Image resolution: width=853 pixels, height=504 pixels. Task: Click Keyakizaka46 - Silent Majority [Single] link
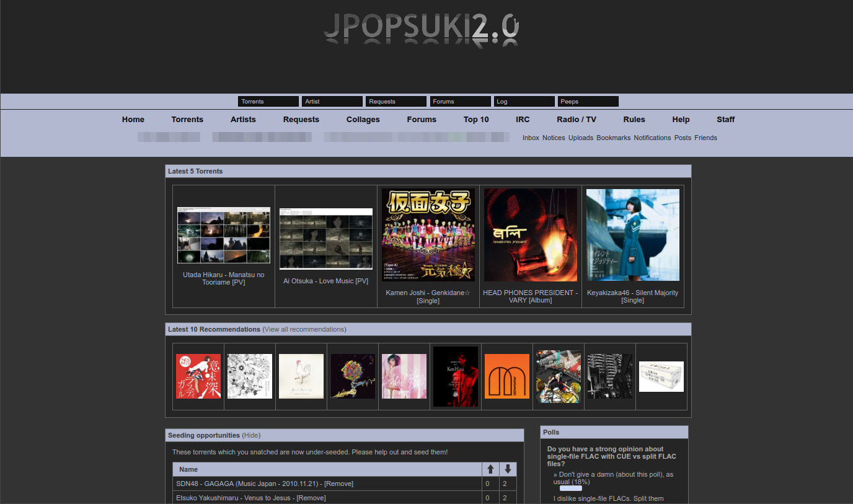click(x=633, y=296)
